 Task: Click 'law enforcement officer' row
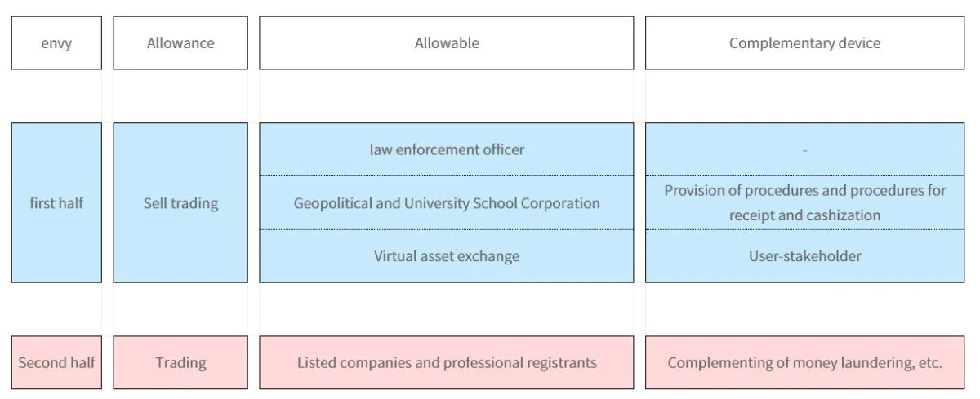[x=447, y=149]
